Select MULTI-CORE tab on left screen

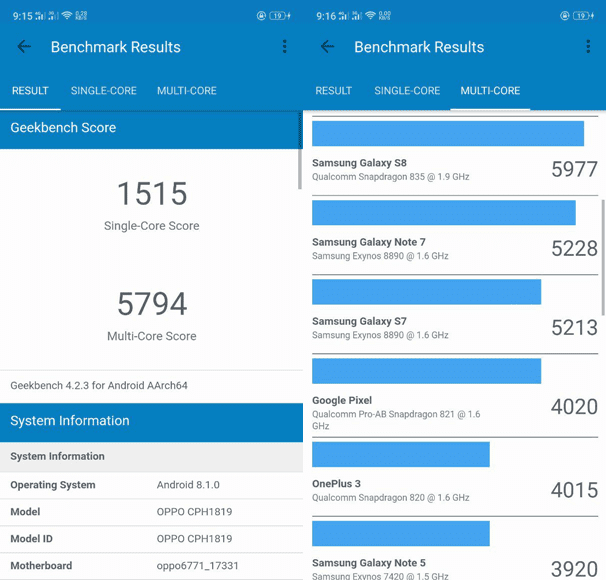click(187, 91)
